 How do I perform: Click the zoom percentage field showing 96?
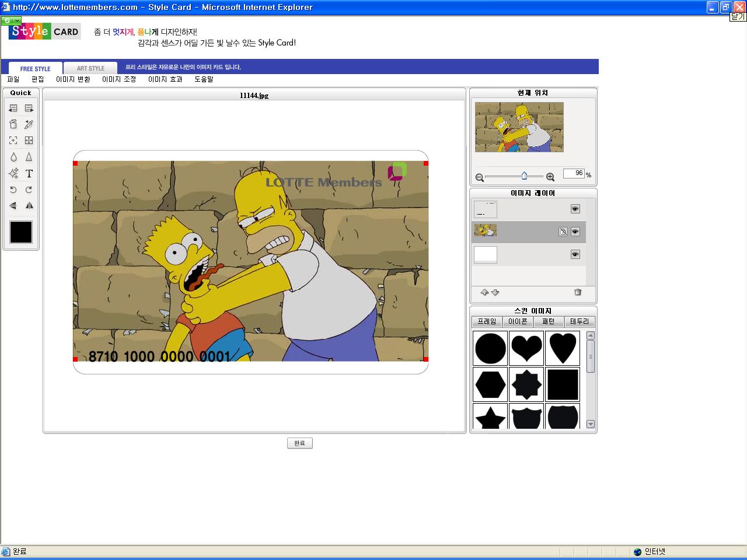point(574,174)
